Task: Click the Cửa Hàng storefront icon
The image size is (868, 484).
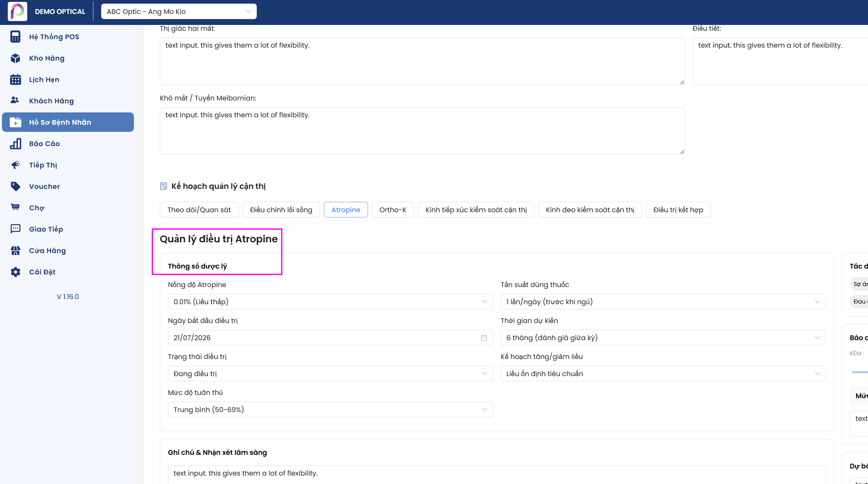Action: pos(15,250)
